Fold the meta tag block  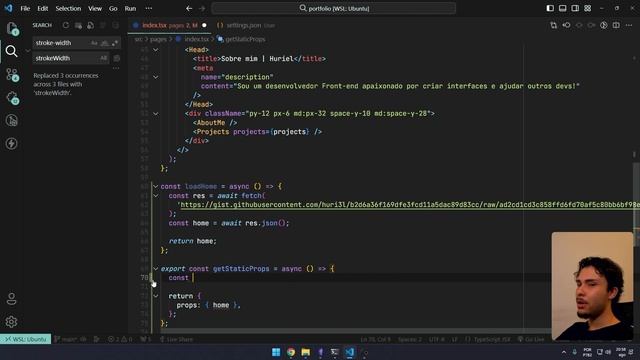click(156, 77)
